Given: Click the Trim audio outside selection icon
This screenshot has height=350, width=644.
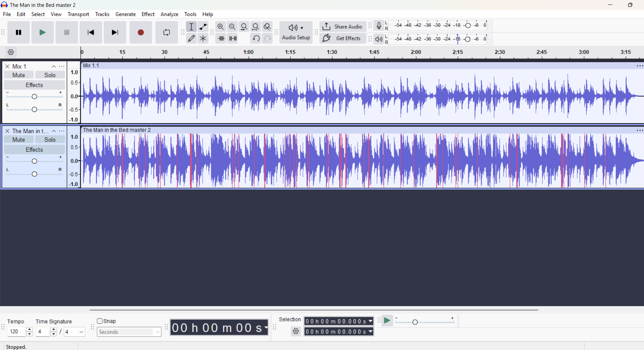Looking at the screenshot, I should (221, 39).
